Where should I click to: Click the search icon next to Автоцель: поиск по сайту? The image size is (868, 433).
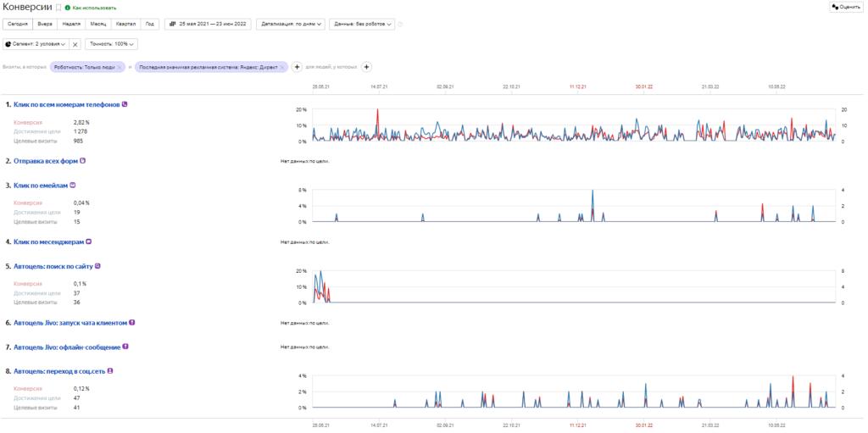98,266
